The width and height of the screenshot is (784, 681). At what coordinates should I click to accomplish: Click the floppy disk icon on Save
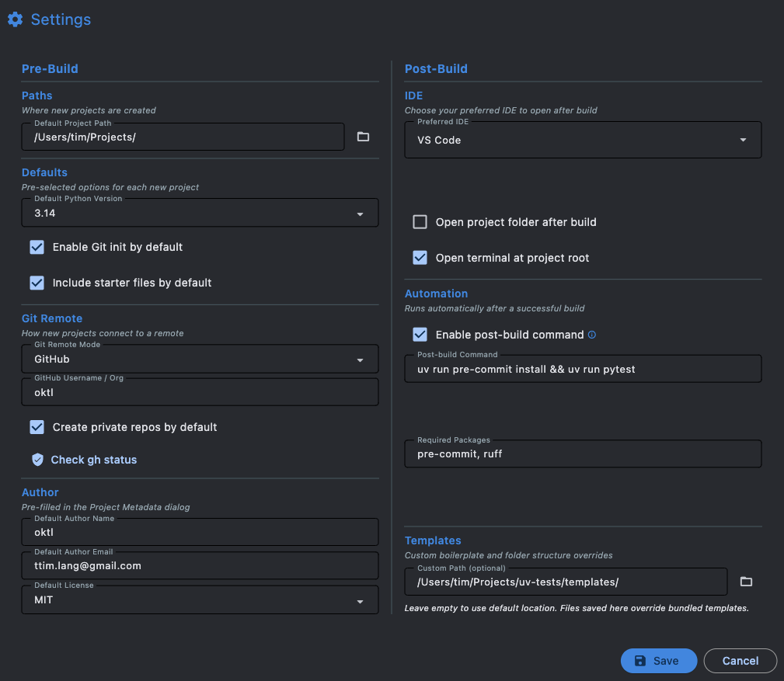(x=640, y=661)
